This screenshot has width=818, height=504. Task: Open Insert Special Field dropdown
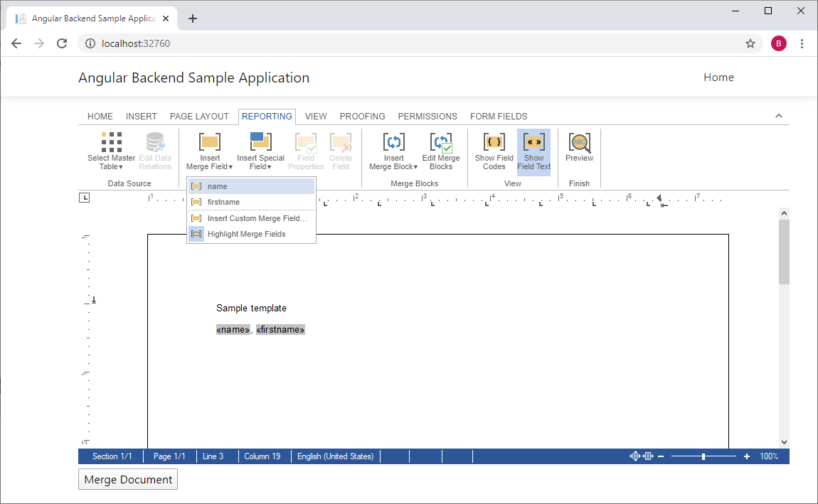click(x=260, y=151)
